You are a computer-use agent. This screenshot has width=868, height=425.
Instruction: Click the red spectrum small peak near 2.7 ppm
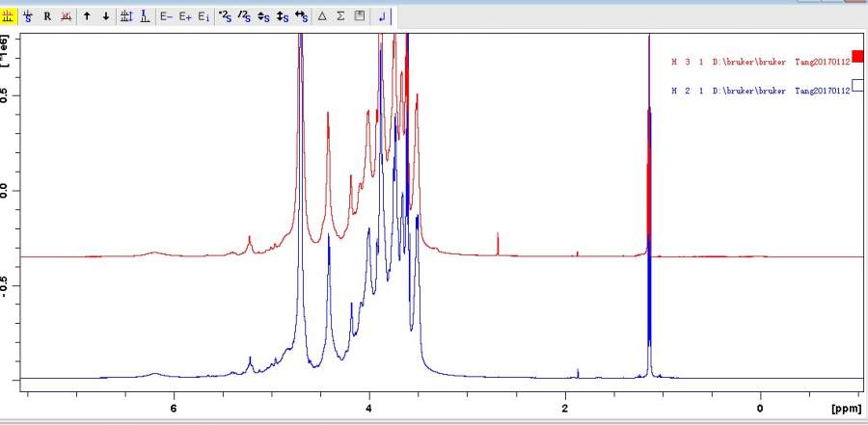(x=498, y=244)
